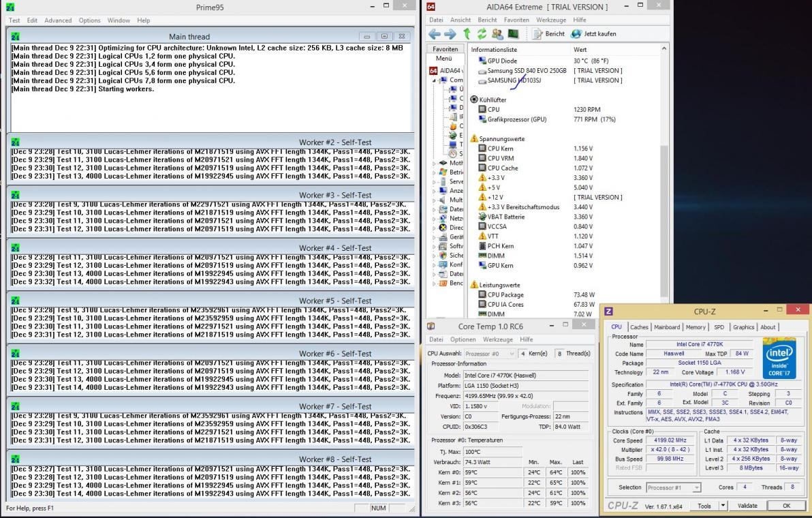Open CPU Auswahl Prozessor #0 dropdown
Image resolution: width=812 pixels, height=518 pixels.
click(489, 353)
